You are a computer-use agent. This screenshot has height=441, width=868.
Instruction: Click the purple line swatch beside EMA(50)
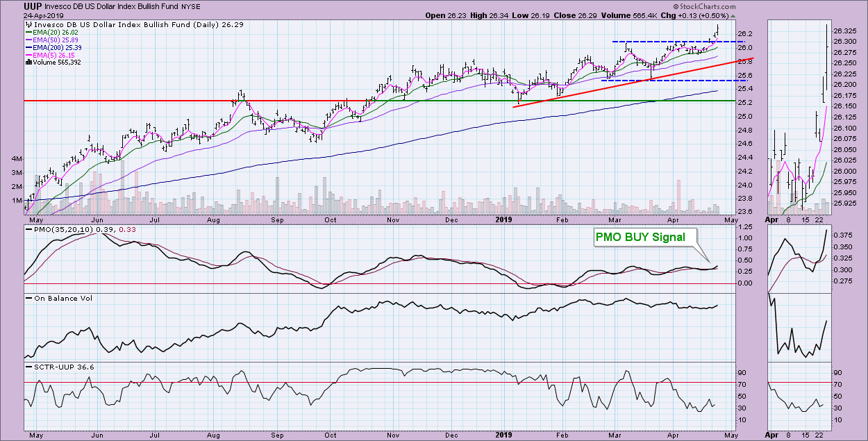(28, 40)
